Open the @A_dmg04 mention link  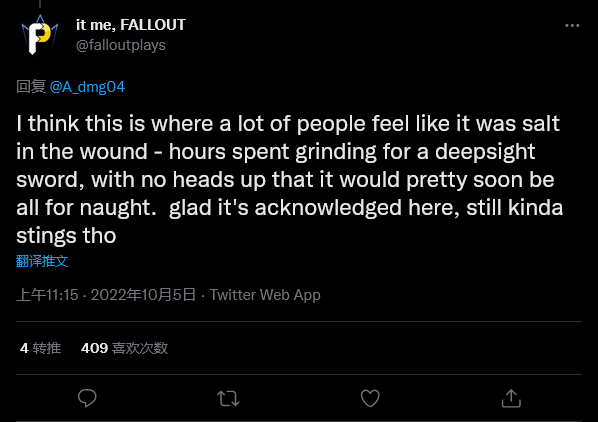click(x=87, y=87)
